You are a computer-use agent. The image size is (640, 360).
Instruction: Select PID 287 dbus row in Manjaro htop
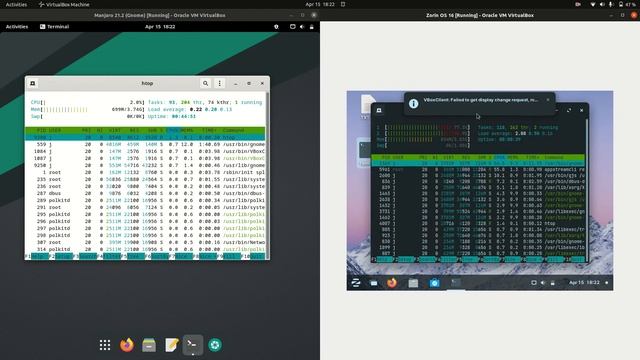(x=145, y=193)
